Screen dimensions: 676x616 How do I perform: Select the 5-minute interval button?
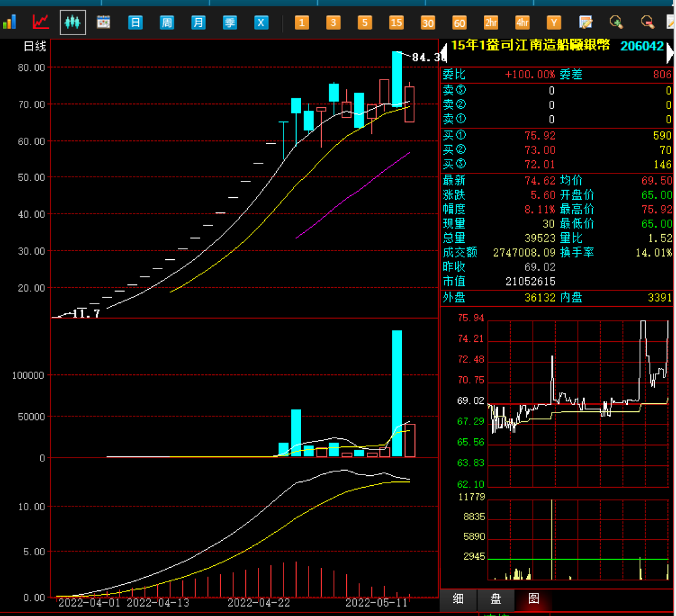[365, 23]
